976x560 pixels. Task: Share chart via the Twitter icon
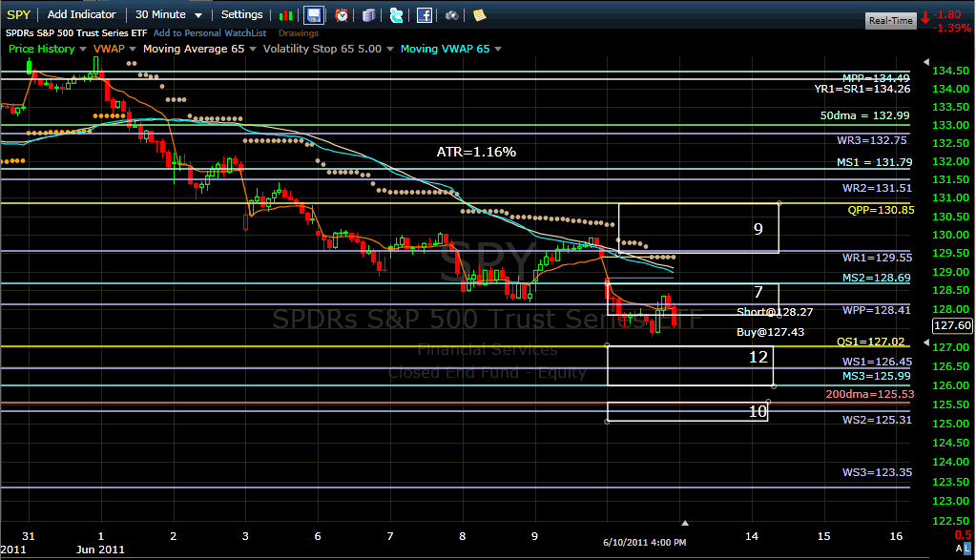(396, 14)
